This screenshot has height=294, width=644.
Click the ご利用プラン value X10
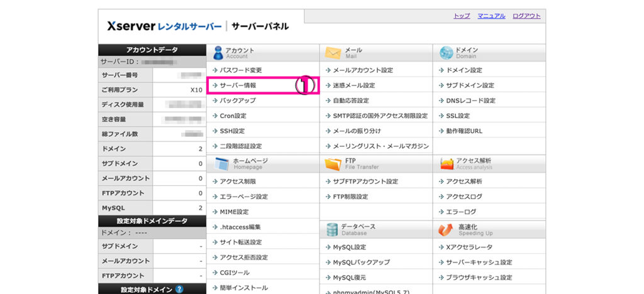click(197, 90)
